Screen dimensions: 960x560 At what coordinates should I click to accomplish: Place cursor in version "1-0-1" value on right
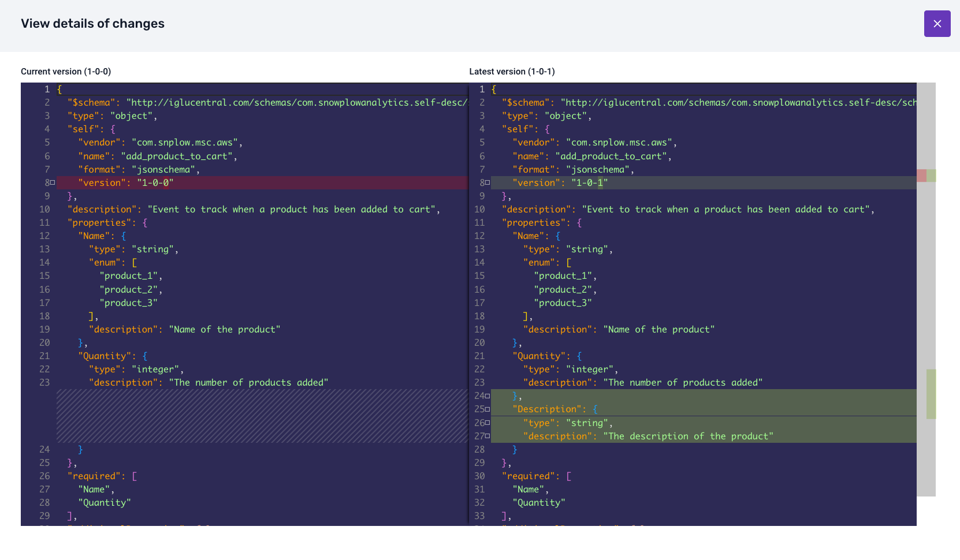(x=589, y=183)
